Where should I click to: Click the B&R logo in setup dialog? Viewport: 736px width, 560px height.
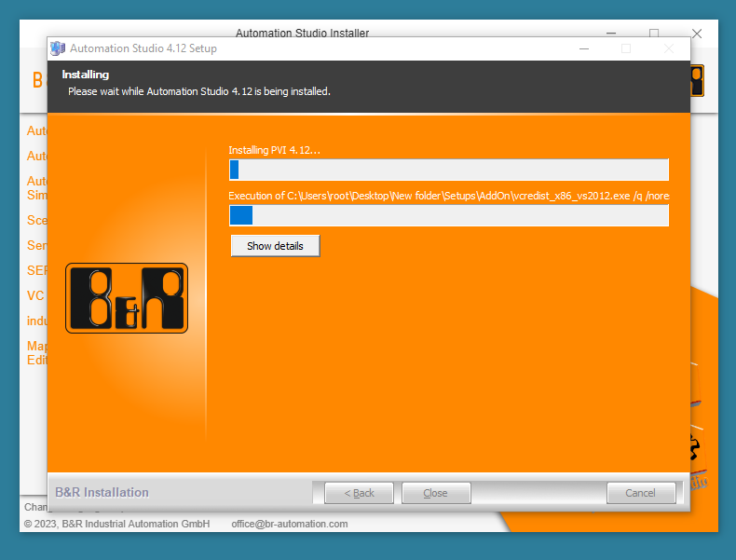point(127,298)
